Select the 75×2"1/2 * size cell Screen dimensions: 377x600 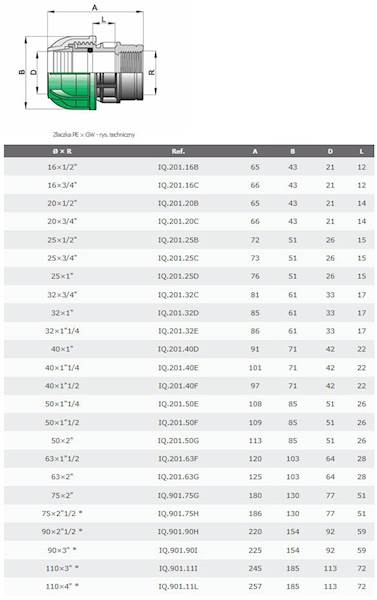point(62,513)
